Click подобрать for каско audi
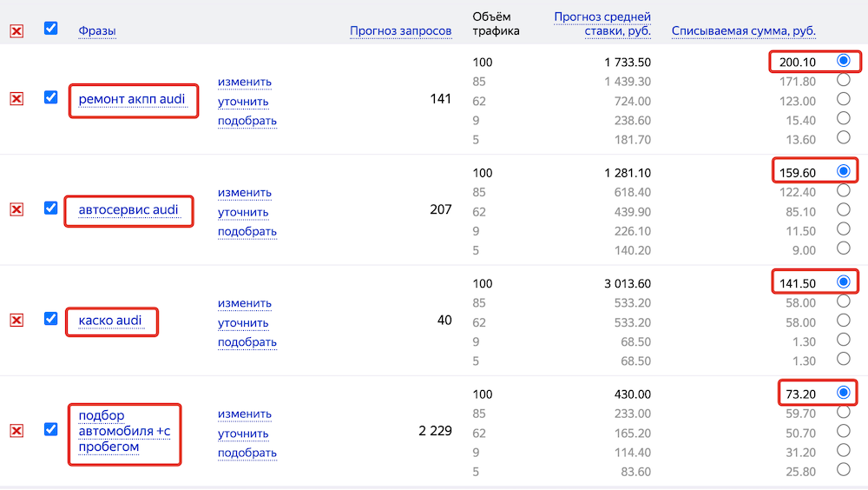Image resolution: width=868 pixels, height=490 pixels. click(x=247, y=342)
